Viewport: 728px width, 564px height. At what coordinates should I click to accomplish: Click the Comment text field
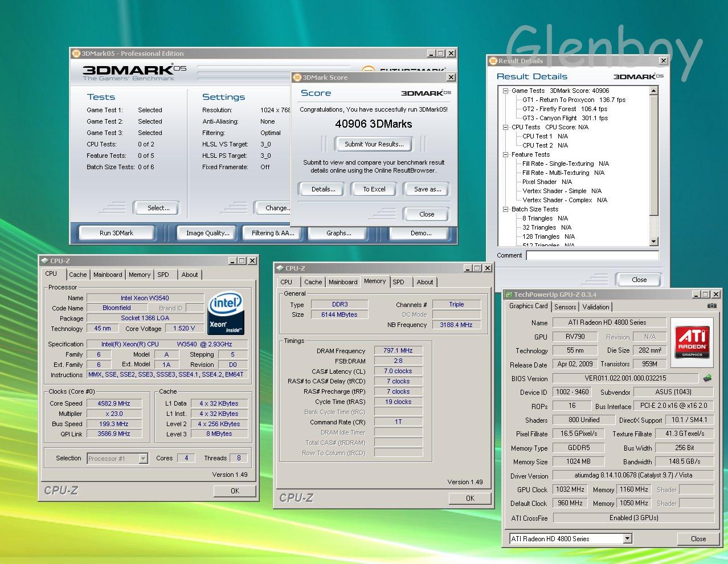coord(592,256)
